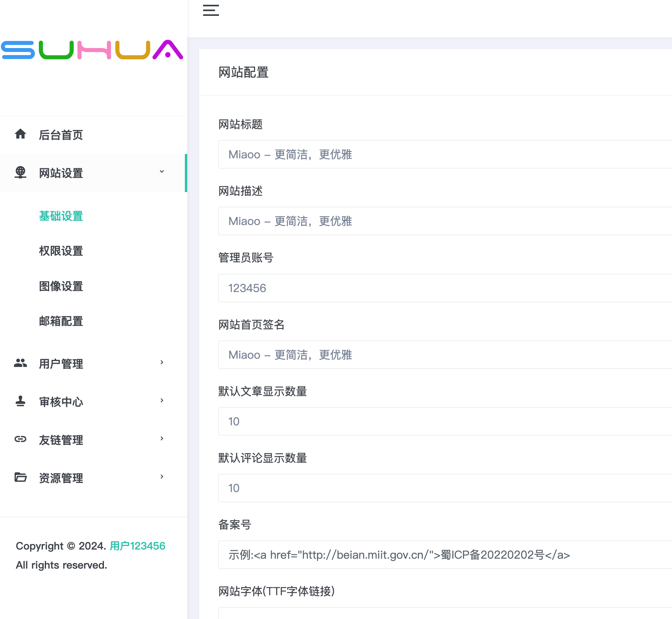Focus the 默认评论显示数量 input field
The height and width of the screenshot is (619, 672).
click(445, 488)
